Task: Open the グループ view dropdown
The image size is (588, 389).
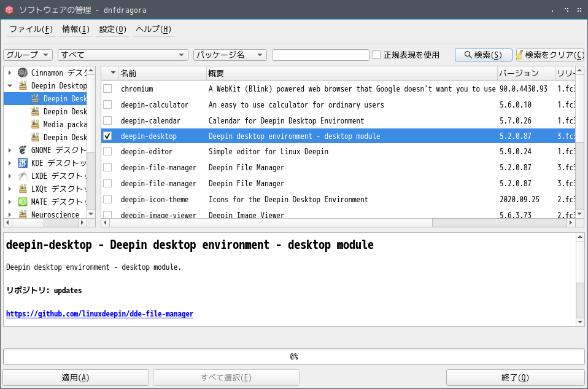Action: (28, 55)
